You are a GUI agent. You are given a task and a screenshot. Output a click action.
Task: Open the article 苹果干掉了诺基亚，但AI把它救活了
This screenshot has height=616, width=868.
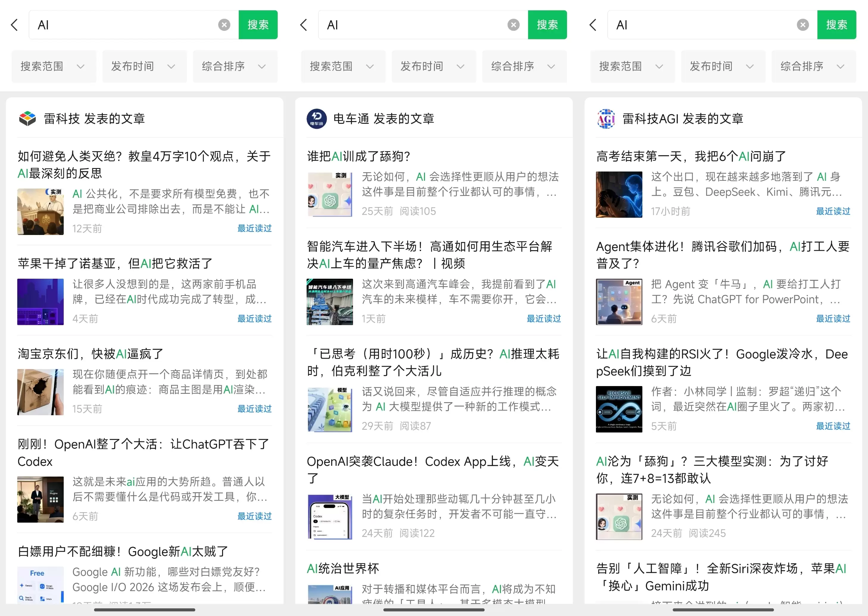coord(115,263)
